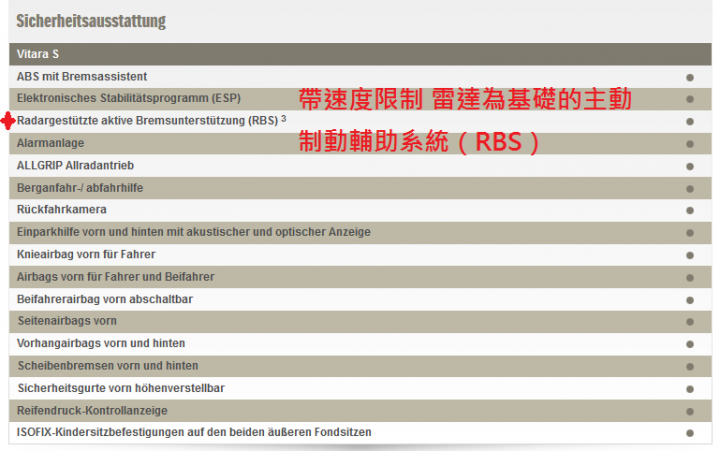Click 'Sicherheitsgurte vorn höhenverstellbar' text

(121, 389)
